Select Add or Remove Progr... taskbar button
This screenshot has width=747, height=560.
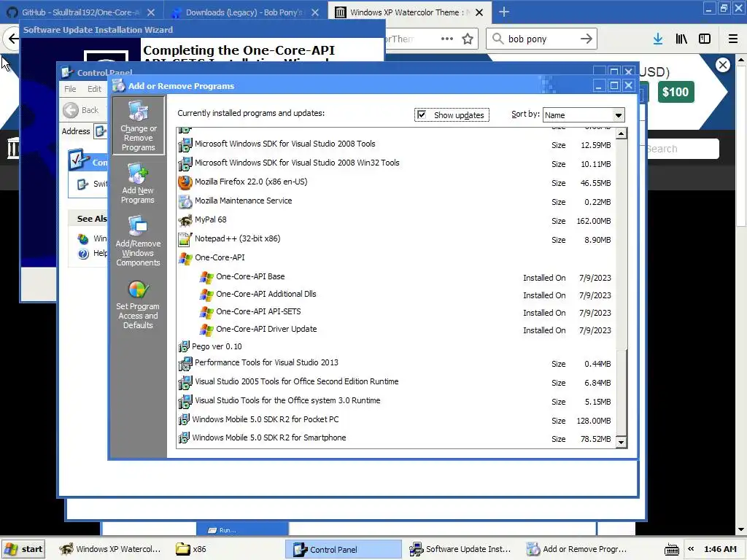pyautogui.click(x=579, y=549)
